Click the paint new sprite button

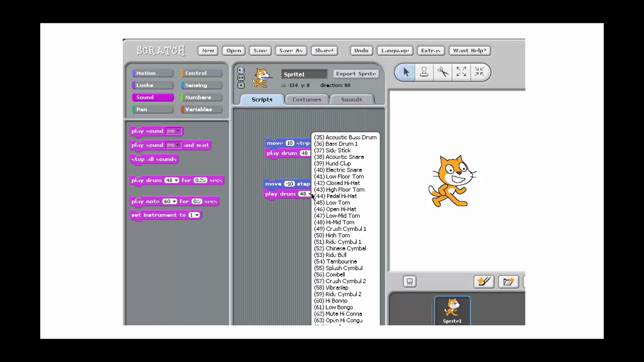pyautogui.click(x=484, y=282)
